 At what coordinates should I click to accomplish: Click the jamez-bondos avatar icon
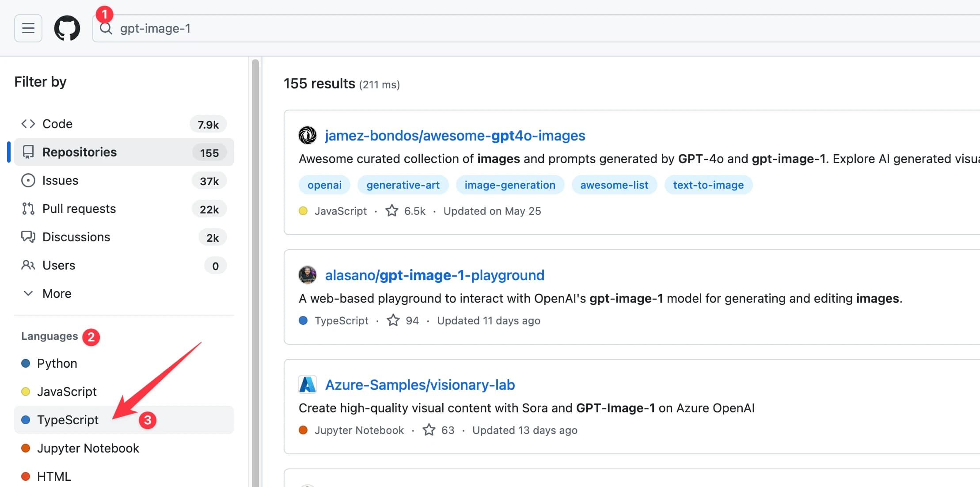308,135
